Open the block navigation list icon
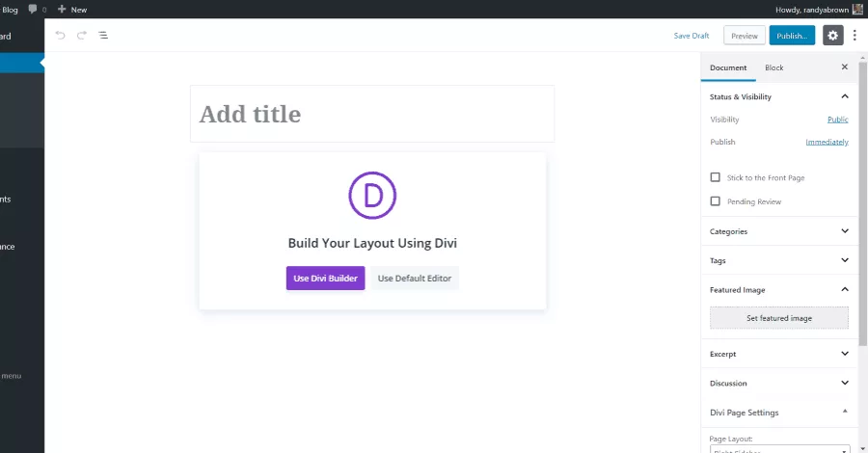 pyautogui.click(x=103, y=36)
